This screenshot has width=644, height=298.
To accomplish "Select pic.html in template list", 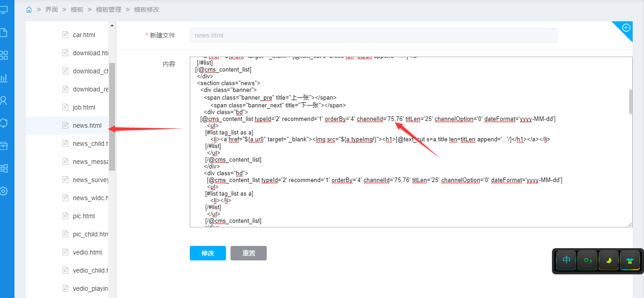I will (84, 216).
